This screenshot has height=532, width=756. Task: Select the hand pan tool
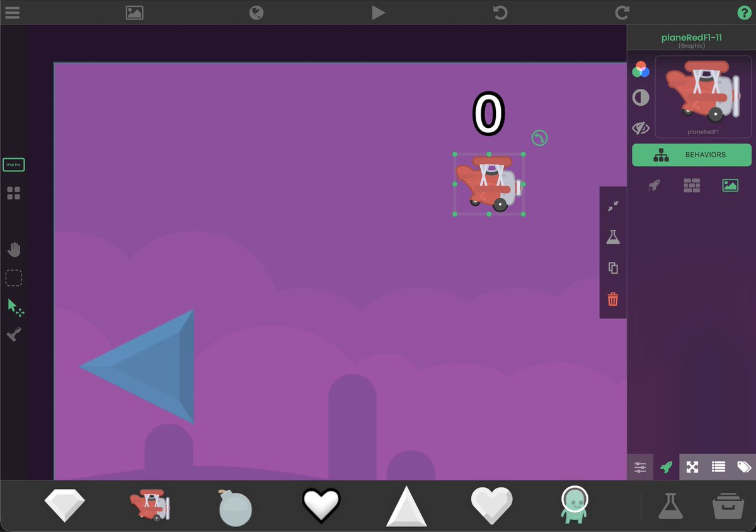point(14,250)
